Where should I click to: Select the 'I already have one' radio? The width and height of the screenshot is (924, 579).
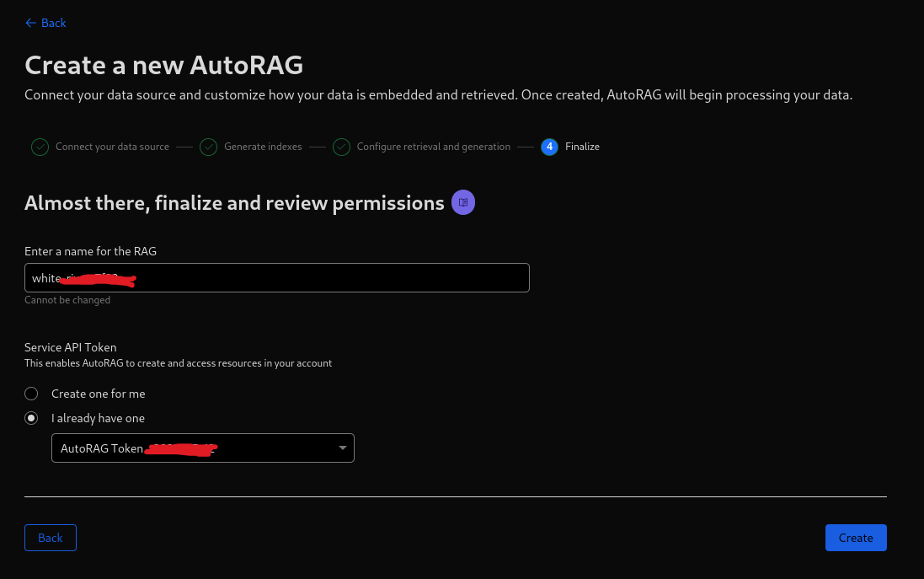[31, 418]
